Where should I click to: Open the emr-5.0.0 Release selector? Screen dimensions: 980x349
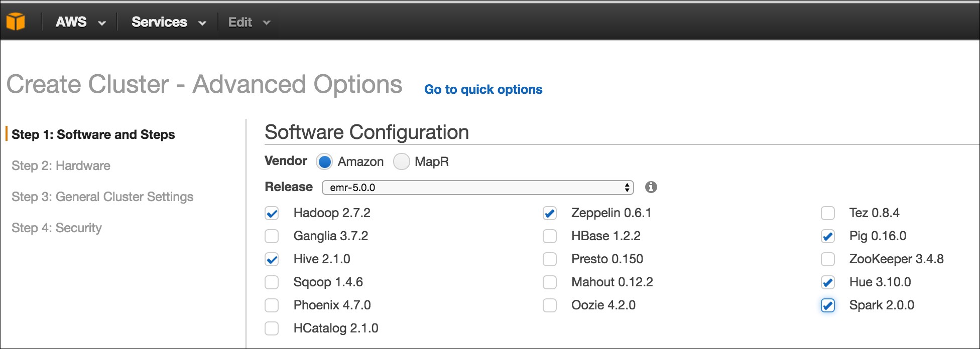point(477,188)
